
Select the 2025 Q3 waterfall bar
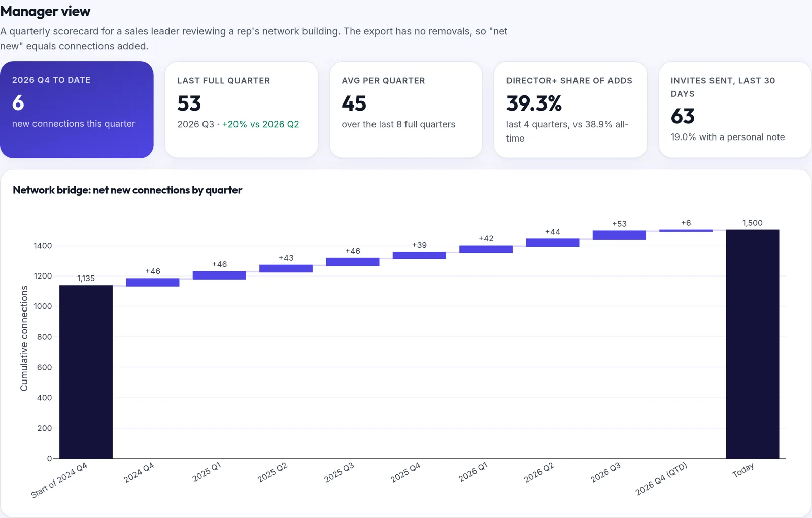(352, 262)
